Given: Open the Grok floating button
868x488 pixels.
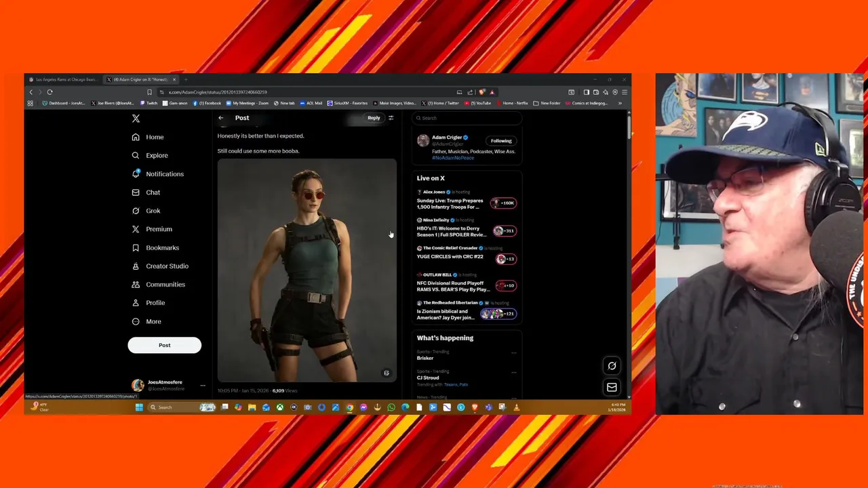Looking at the screenshot, I should 612,366.
